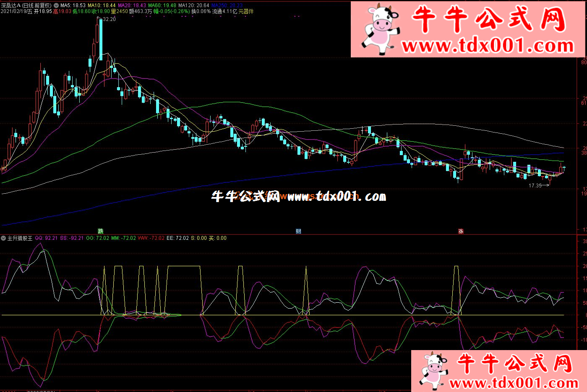The image size is (587, 392).
Task: Click the blue 财 financial marker icon
Action: (x=298, y=231)
